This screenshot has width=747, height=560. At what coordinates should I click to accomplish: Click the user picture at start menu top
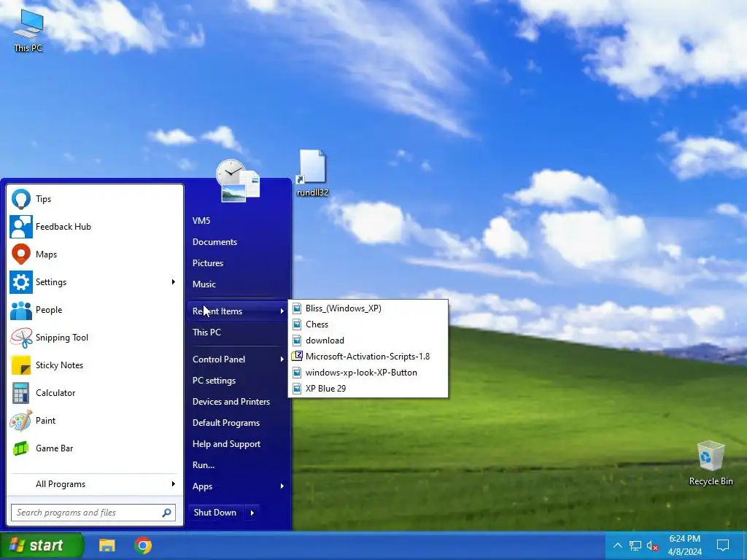click(238, 180)
